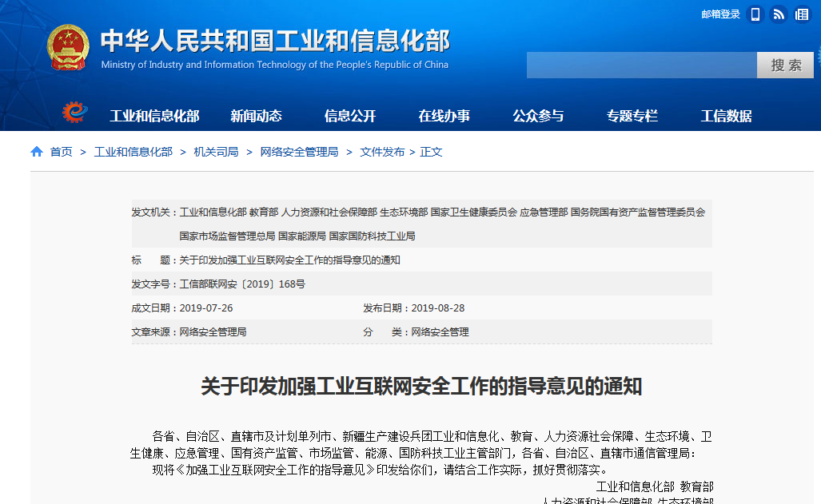Screen dimensions: 821x504
Task: Go to the 在线办事 menu item
Action: pos(444,116)
